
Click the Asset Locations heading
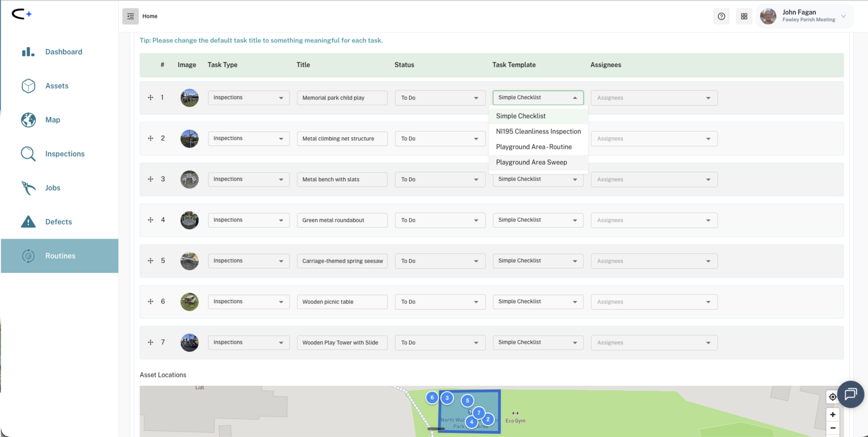pyautogui.click(x=163, y=375)
